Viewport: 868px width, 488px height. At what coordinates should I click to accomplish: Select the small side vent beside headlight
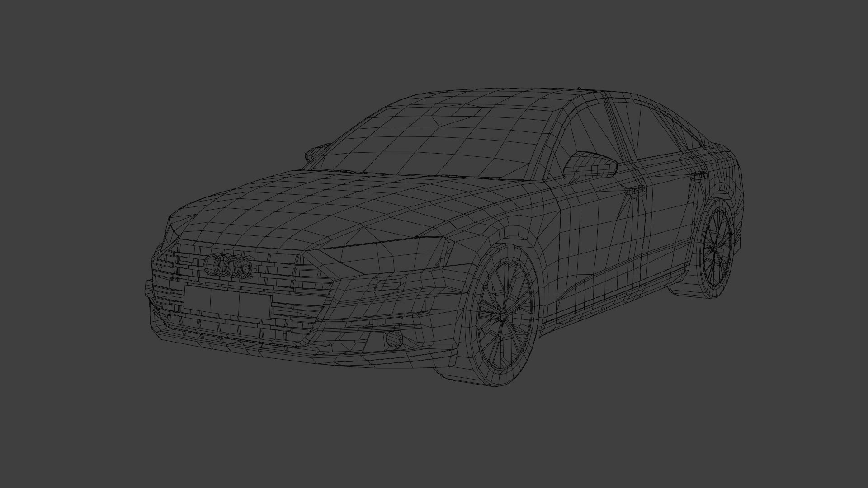(x=388, y=285)
